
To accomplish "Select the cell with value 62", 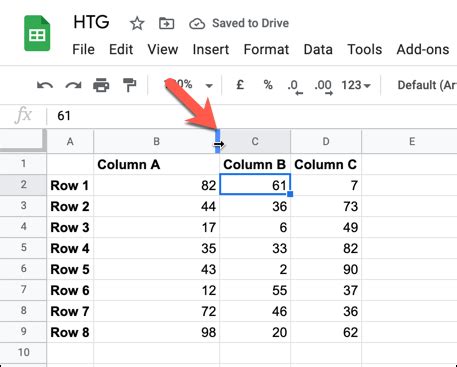I will 326,332.
